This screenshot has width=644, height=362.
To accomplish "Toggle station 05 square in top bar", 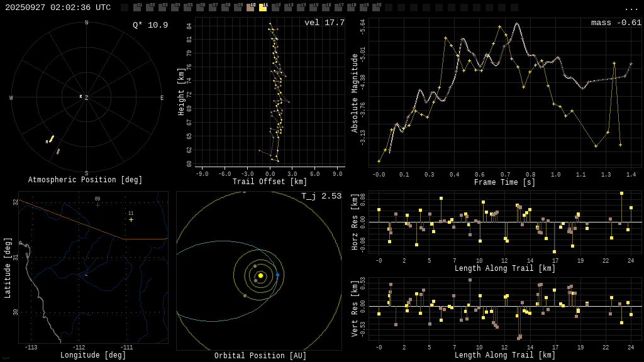I will (x=187, y=8).
